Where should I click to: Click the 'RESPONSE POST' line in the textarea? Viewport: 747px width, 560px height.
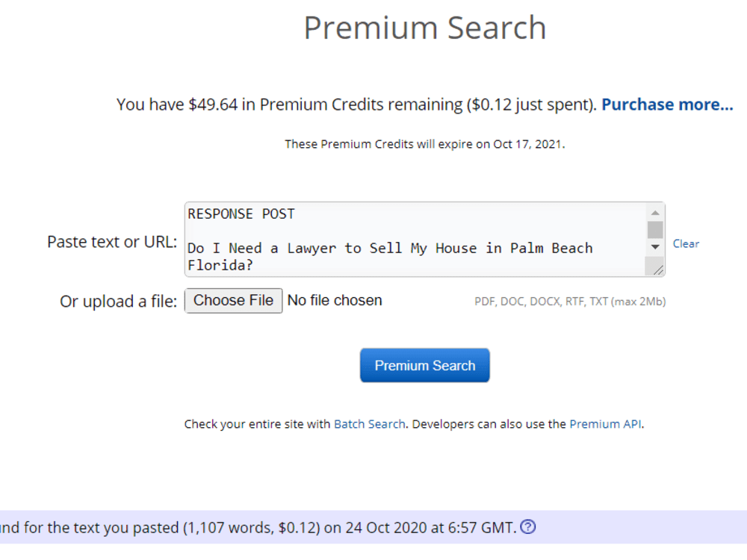tap(241, 214)
